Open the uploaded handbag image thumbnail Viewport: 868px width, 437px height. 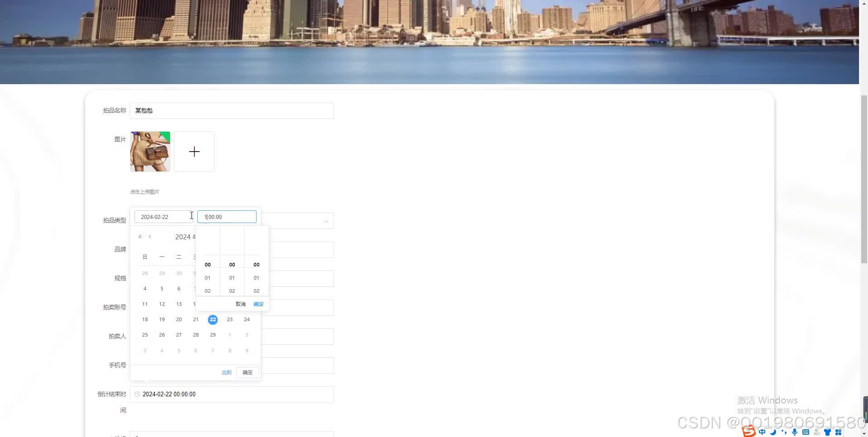click(150, 152)
